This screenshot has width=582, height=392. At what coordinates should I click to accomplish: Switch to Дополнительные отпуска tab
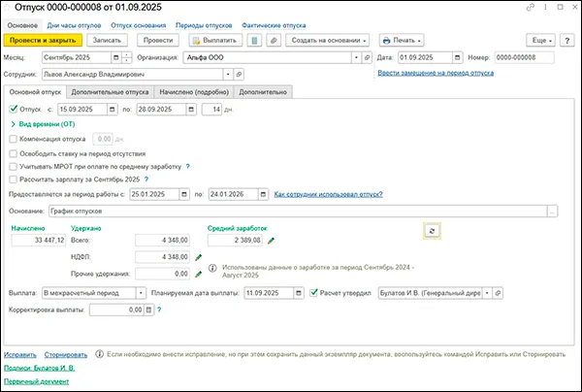click(117, 91)
